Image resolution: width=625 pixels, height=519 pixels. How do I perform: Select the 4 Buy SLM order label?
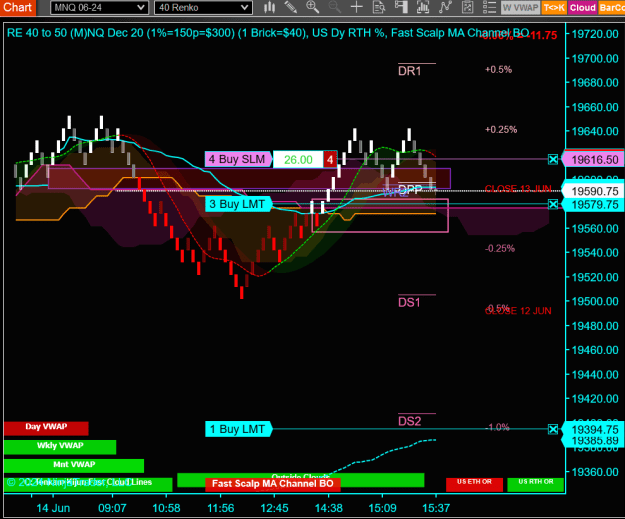pos(238,159)
